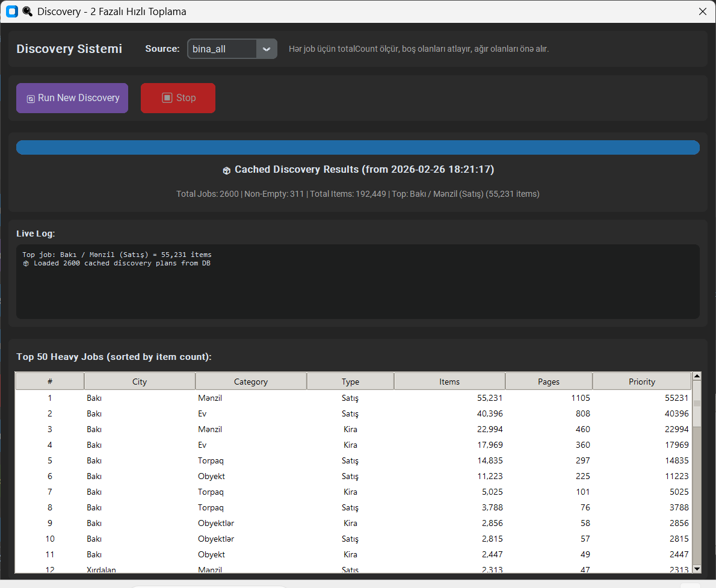The height and width of the screenshot is (588, 716).
Task: Click the table scrollbar up arrow
Action: point(697,376)
